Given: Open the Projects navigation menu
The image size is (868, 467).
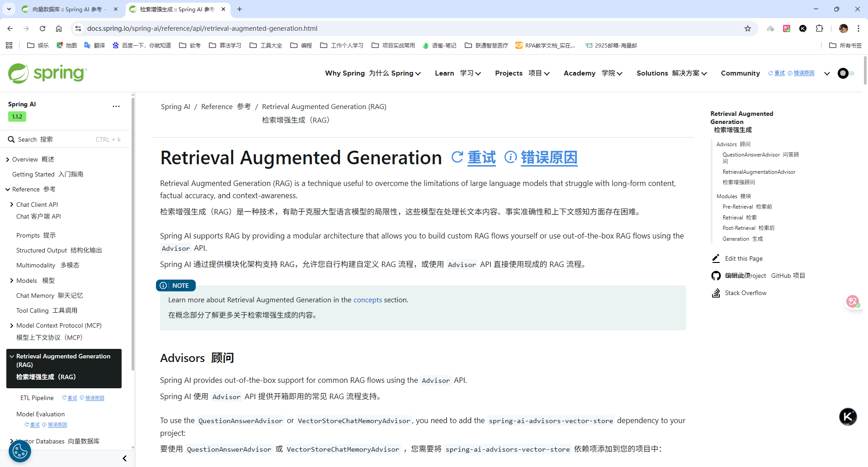Looking at the screenshot, I should click(523, 73).
